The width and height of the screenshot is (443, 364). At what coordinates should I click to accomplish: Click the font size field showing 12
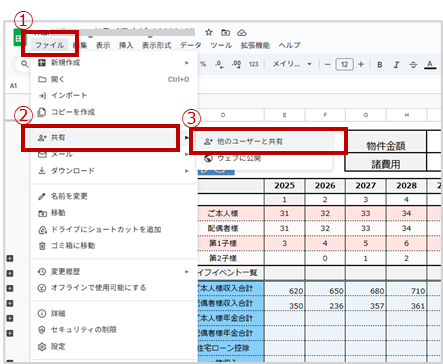[344, 64]
